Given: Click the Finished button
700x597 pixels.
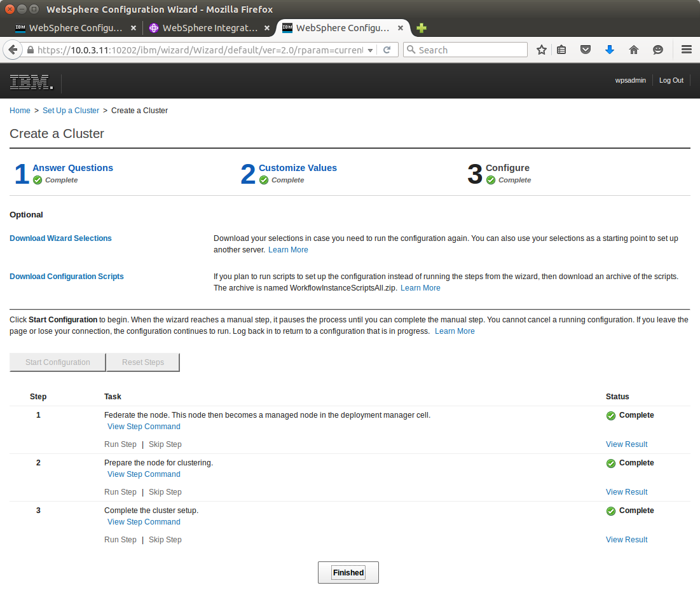Looking at the screenshot, I should [348, 572].
